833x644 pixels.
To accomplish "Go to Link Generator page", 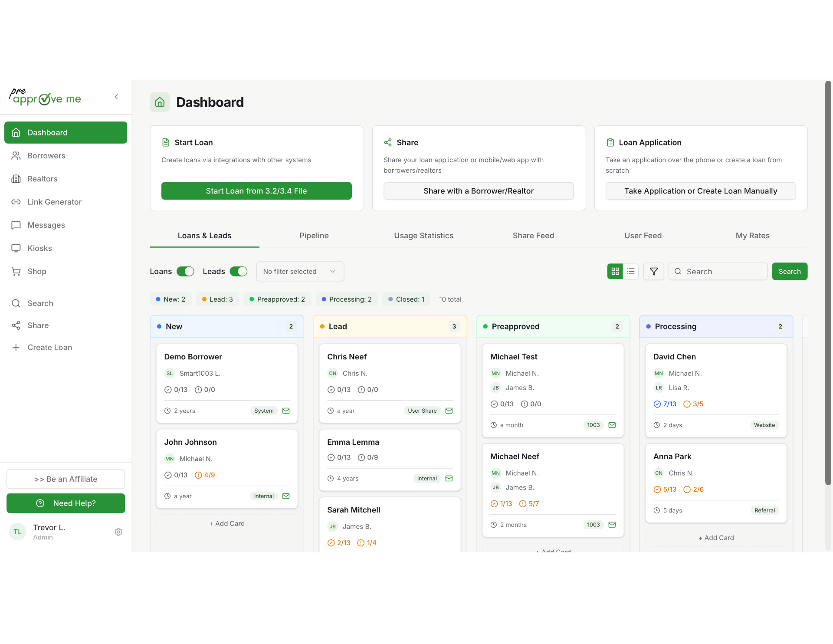I will tap(66, 202).
